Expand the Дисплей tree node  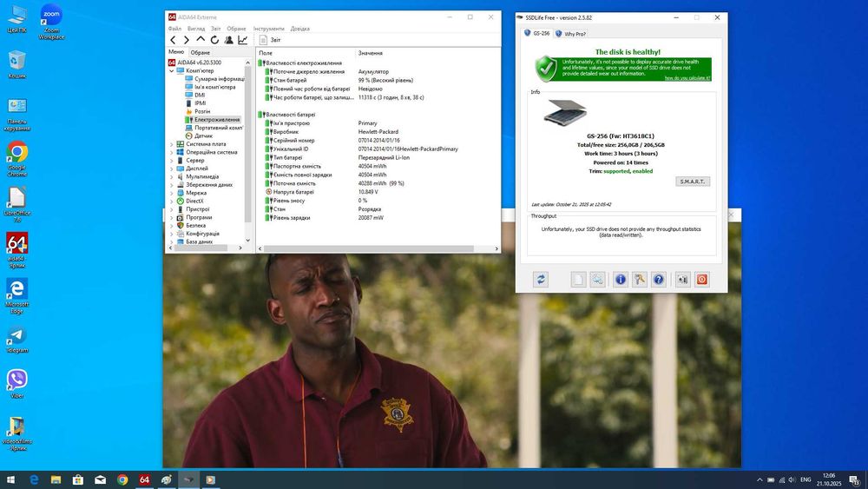[172, 169]
